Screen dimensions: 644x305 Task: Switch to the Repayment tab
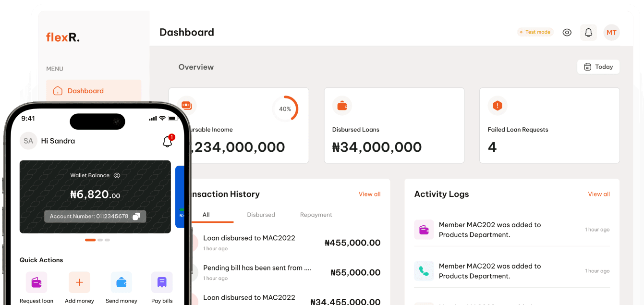316,215
